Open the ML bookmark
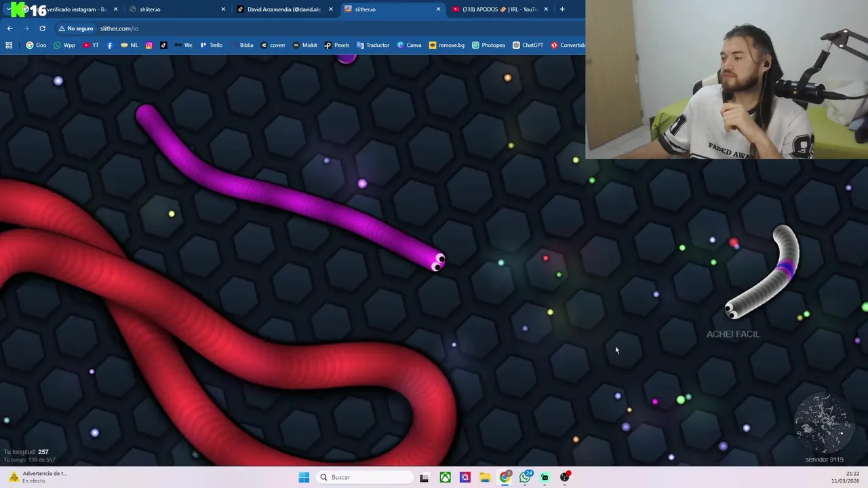Screen dimensions: 868x488 [x=129, y=45]
